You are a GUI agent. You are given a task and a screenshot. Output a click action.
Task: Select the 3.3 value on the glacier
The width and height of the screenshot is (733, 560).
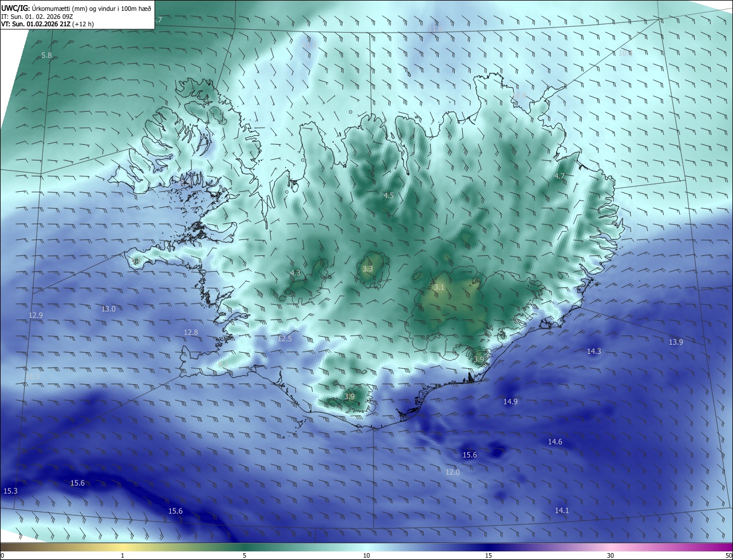368,269
